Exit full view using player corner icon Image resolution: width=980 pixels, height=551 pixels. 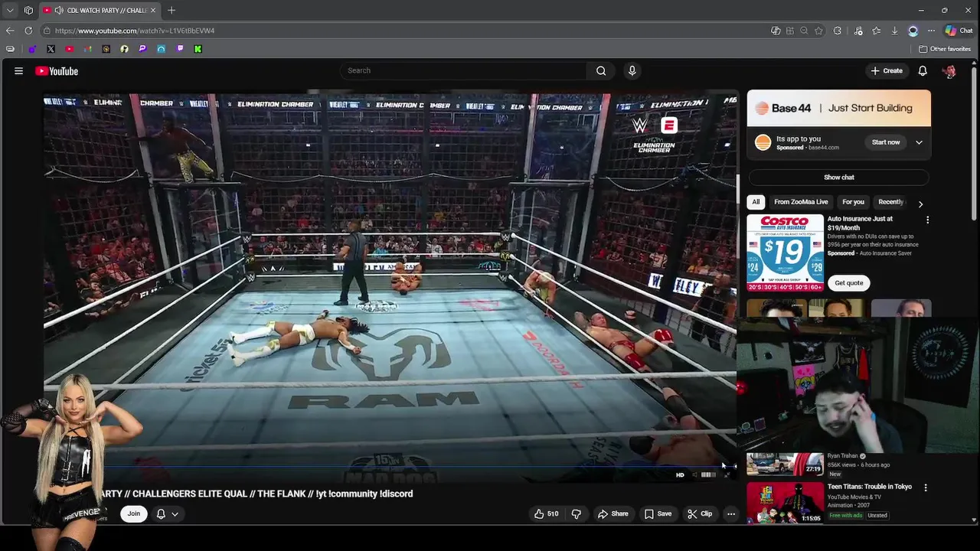(727, 474)
